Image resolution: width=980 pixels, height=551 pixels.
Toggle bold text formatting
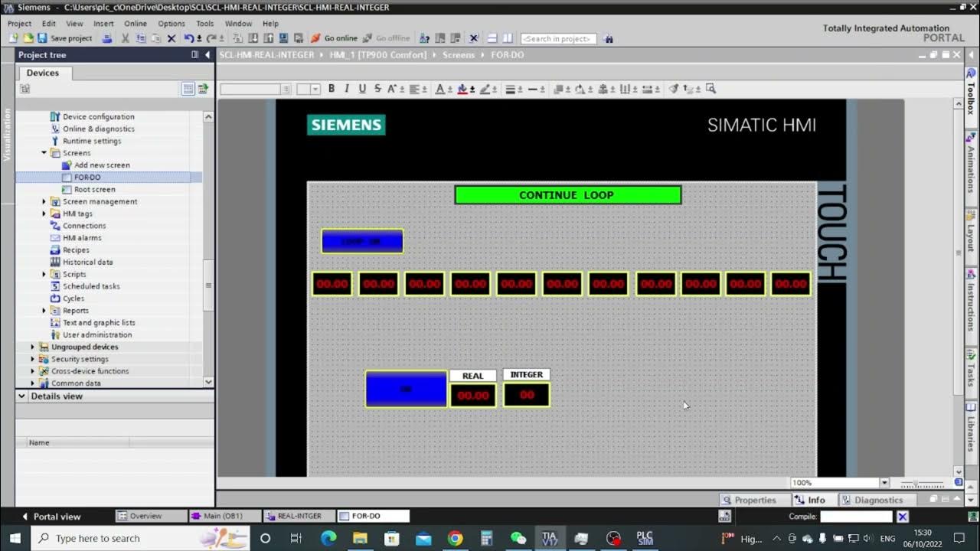[332, 89]
